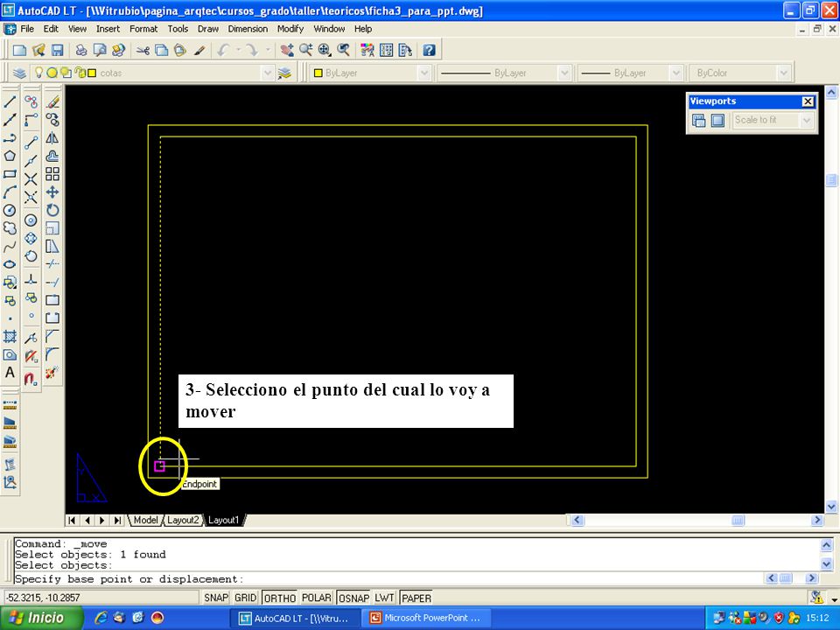Open the File menu

(x=27, y=29)
